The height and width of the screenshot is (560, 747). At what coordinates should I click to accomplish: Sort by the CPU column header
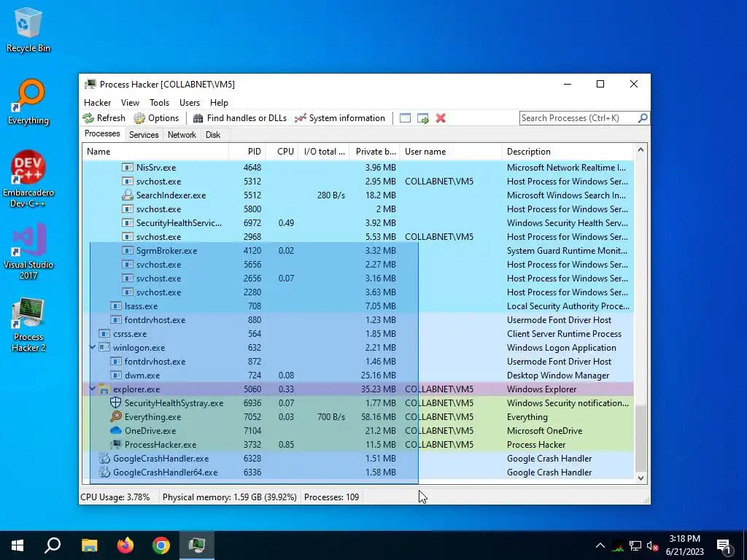click(x=282, y=152)
